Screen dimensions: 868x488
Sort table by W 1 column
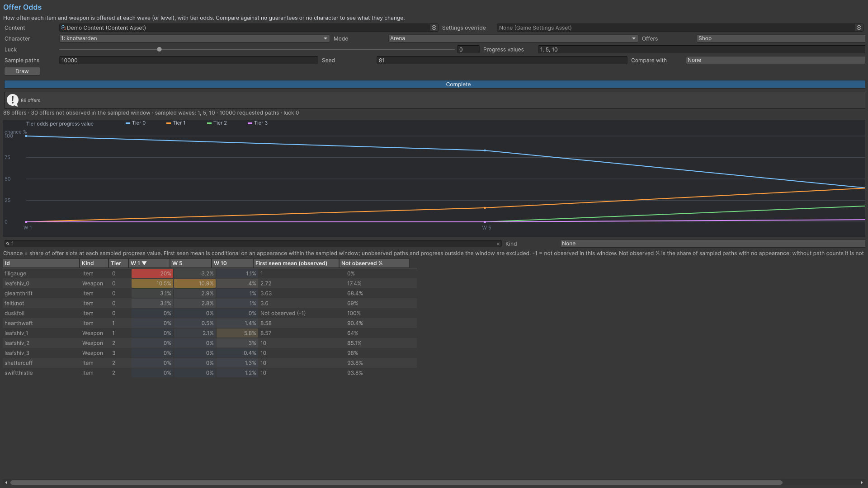(x=149, y=263)
